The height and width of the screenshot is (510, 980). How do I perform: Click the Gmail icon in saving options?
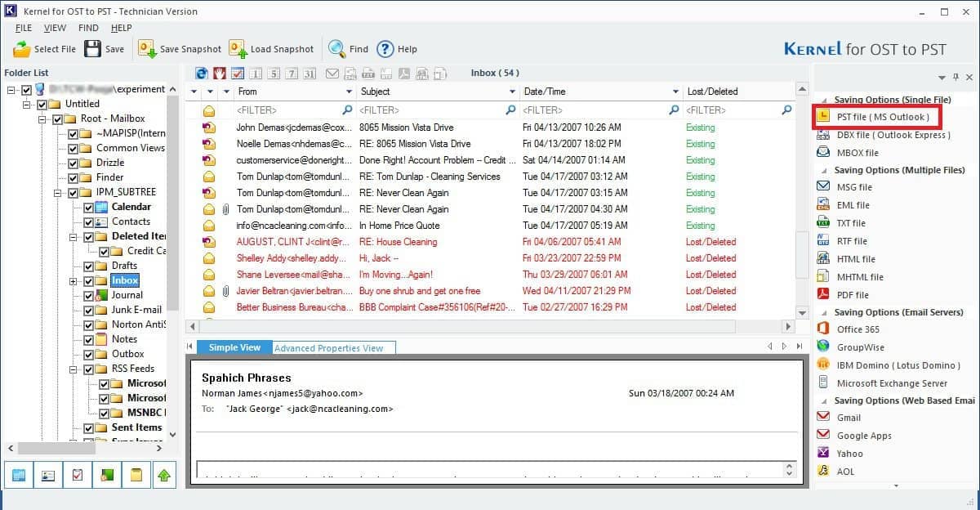[823, 418]
